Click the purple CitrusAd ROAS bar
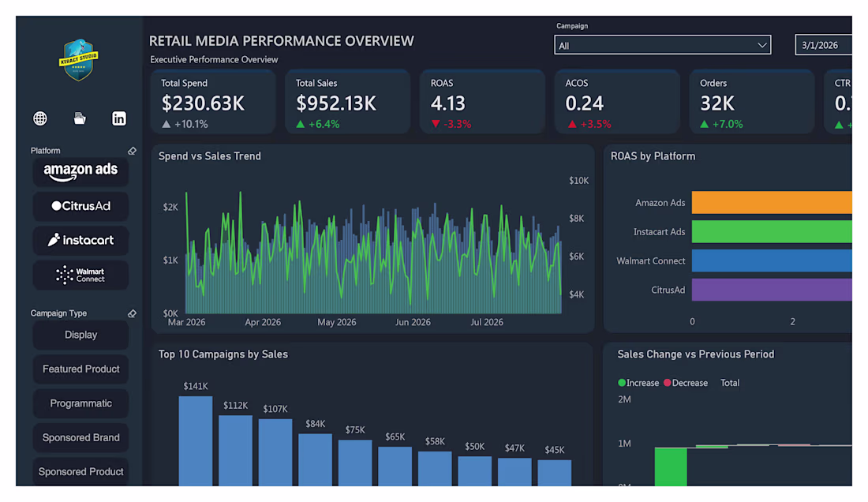 pos(772,290)
